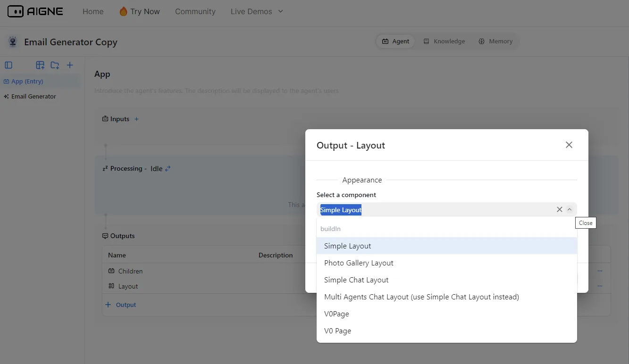Click the AIGNE logo
629x364 pixels.
click(x=35, y=11)
